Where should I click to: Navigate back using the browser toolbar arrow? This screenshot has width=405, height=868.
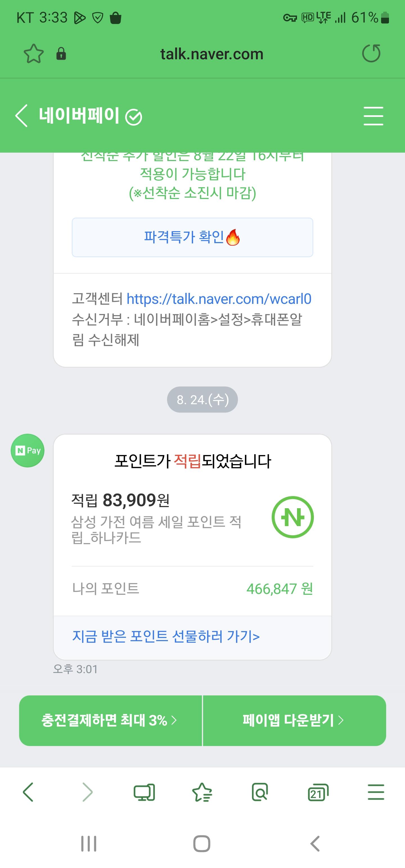[x=28, y=792]
